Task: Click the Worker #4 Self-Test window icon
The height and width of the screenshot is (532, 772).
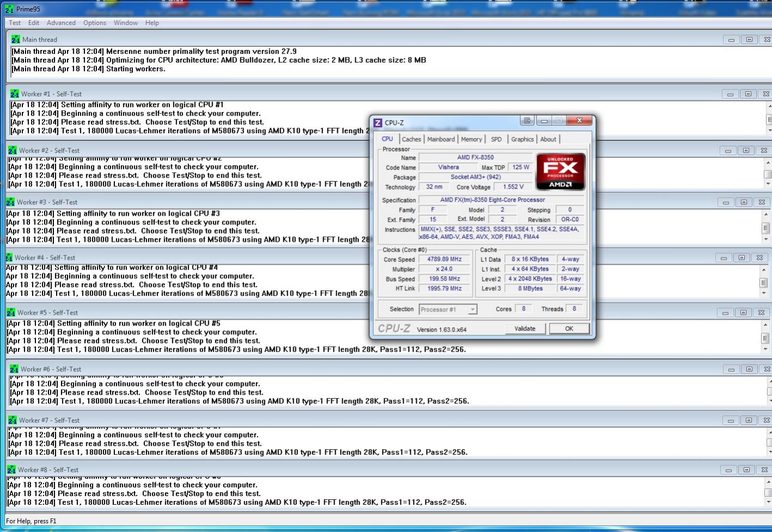Action: coord(9,258)
